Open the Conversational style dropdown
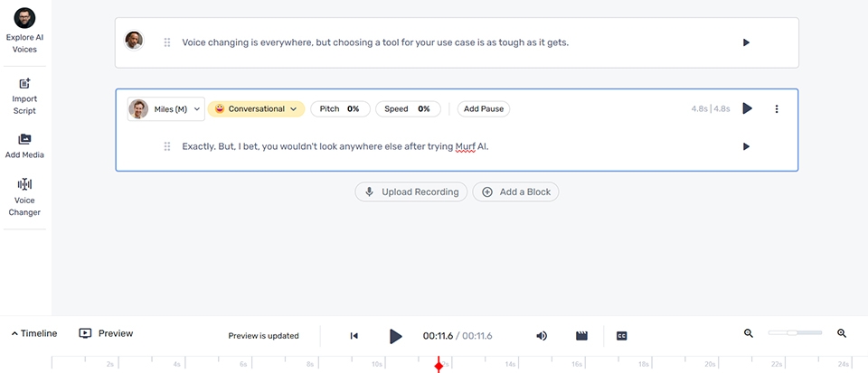Viewport: 868px width, 373px height. [256, 109]
